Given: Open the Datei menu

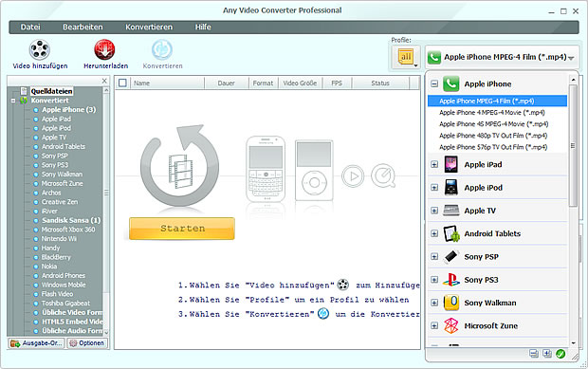Looking at the screenshot, I should 30,27.
